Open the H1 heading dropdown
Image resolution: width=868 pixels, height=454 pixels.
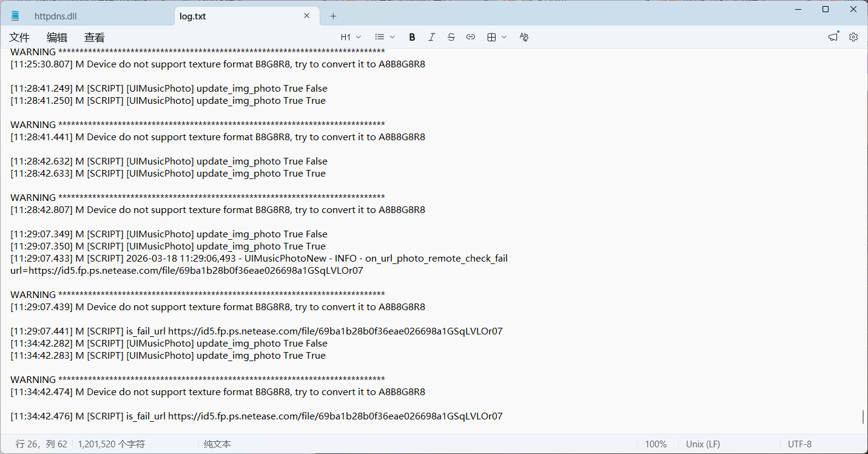351,37
